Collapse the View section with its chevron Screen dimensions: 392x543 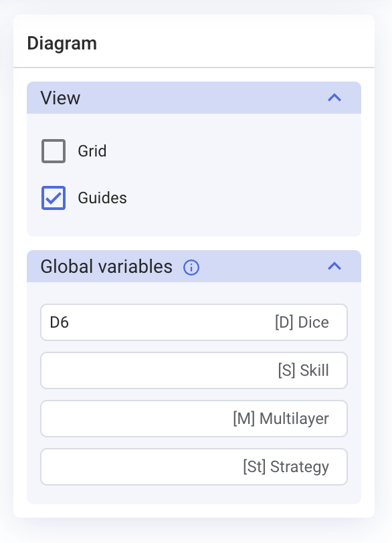[x=334, y=98]
